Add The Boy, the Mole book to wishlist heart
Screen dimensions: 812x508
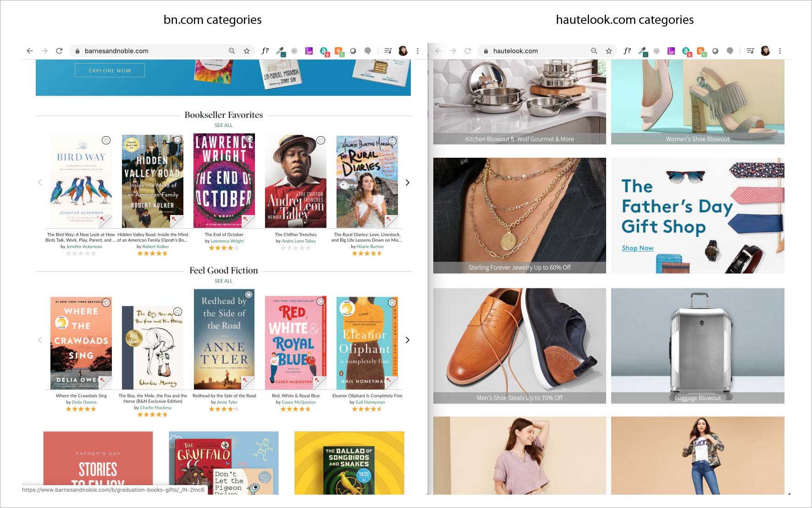click(x=177, y=312)
